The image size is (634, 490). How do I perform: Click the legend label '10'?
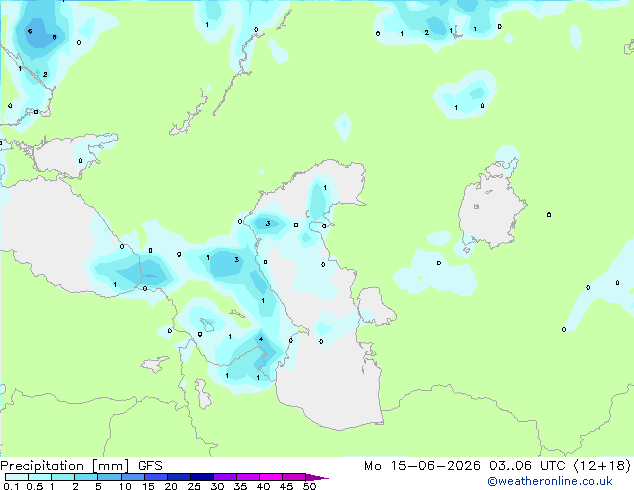click(125, 486)
